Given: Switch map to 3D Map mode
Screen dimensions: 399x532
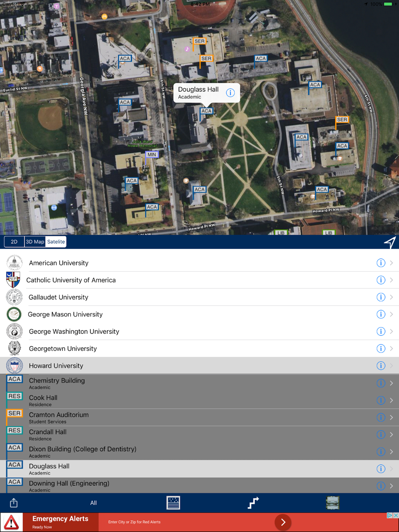Looking at the screenshot, I should 35,242.
